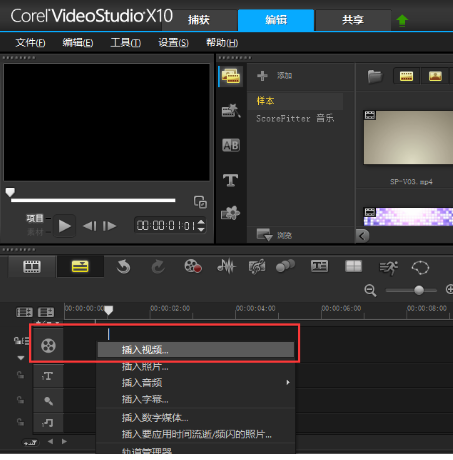
Task: Open the Instant Project library icon
Action: (x=231, y=111)
